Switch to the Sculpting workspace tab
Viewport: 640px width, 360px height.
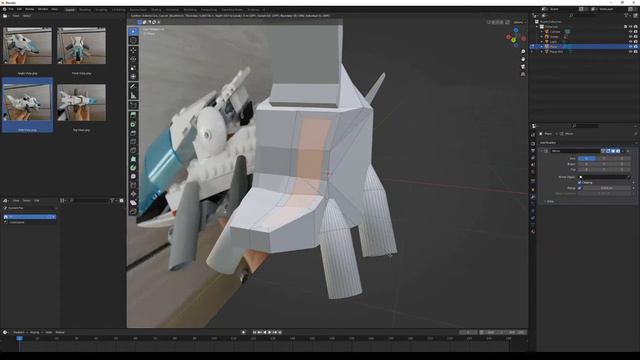tap(101, 9)
